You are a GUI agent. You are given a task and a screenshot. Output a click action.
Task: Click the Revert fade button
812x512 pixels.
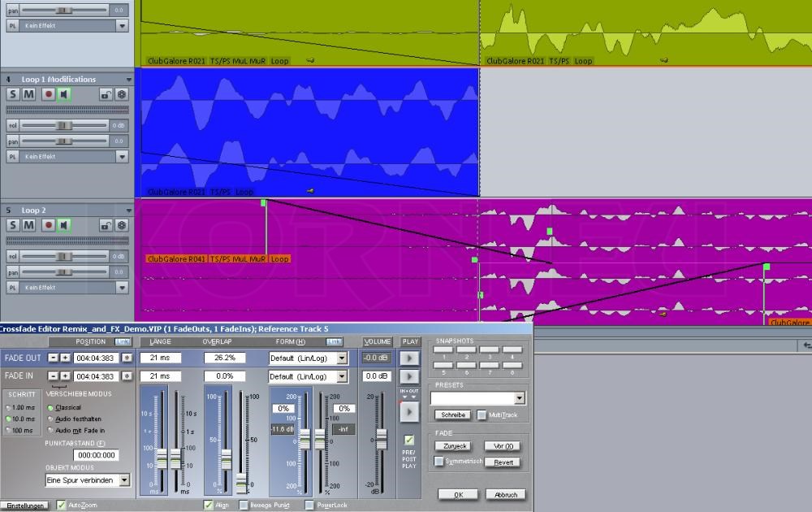503,462
